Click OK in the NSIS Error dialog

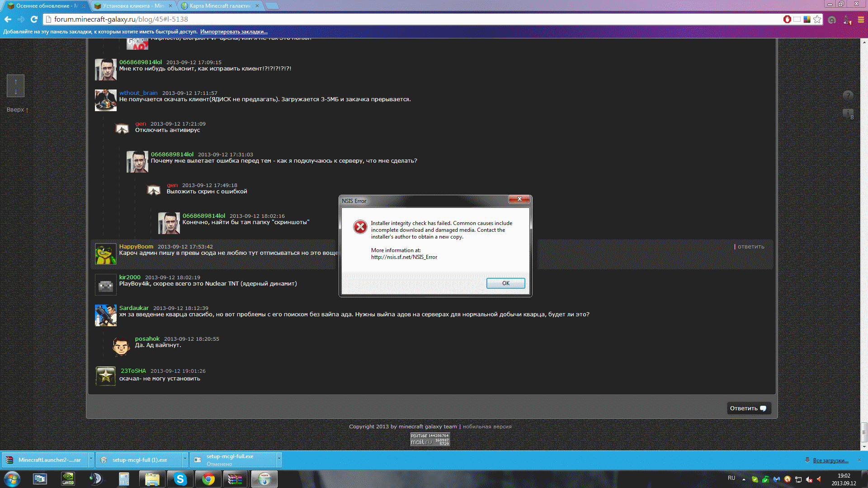click(505, 283)
